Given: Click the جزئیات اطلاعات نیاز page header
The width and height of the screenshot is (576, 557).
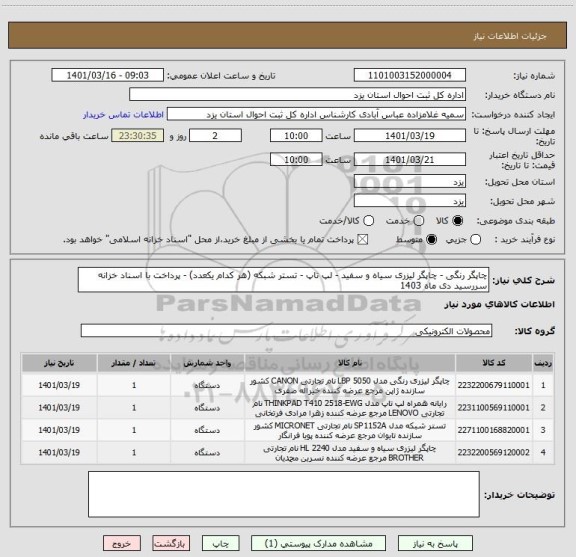Looking at the screenshot, I should click(510, 36).
